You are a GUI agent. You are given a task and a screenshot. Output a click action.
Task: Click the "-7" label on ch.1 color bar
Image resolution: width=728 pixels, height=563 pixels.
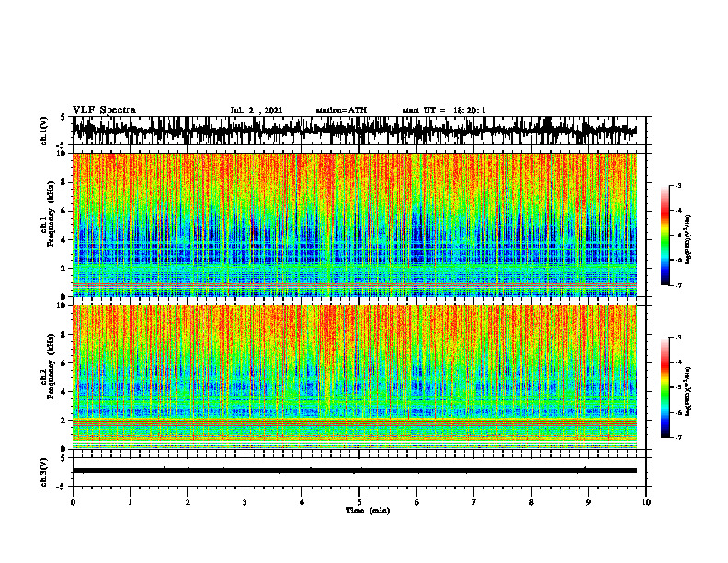click(678, 285)
